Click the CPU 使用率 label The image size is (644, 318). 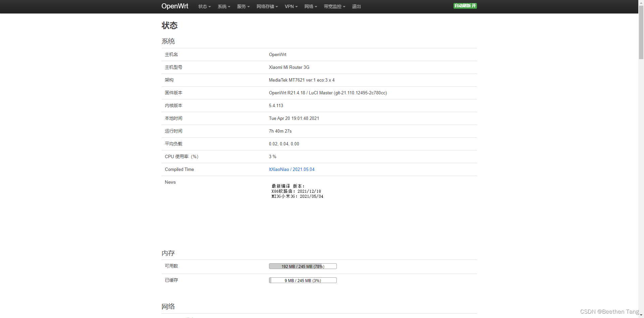[x=181, y=156]
